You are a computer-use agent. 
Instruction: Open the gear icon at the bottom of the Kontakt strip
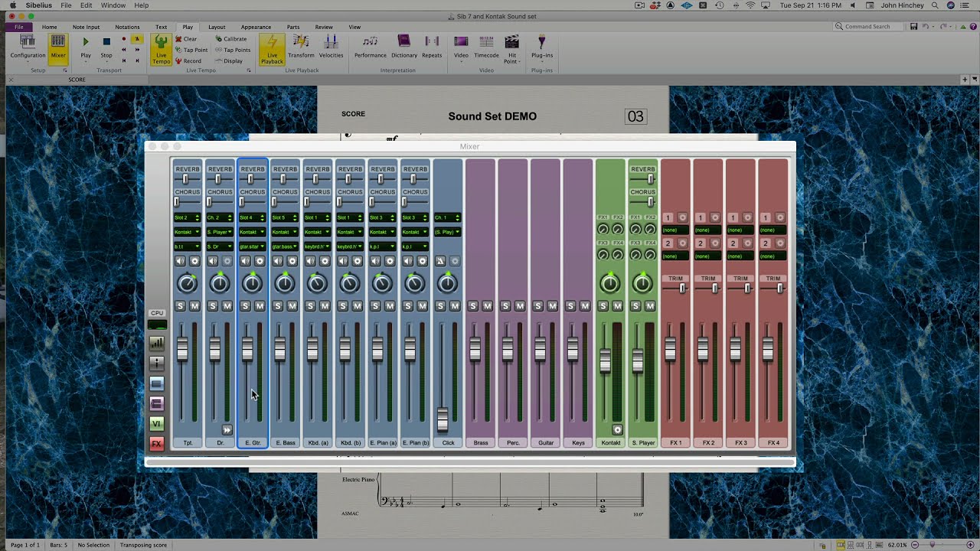(618, 430)
